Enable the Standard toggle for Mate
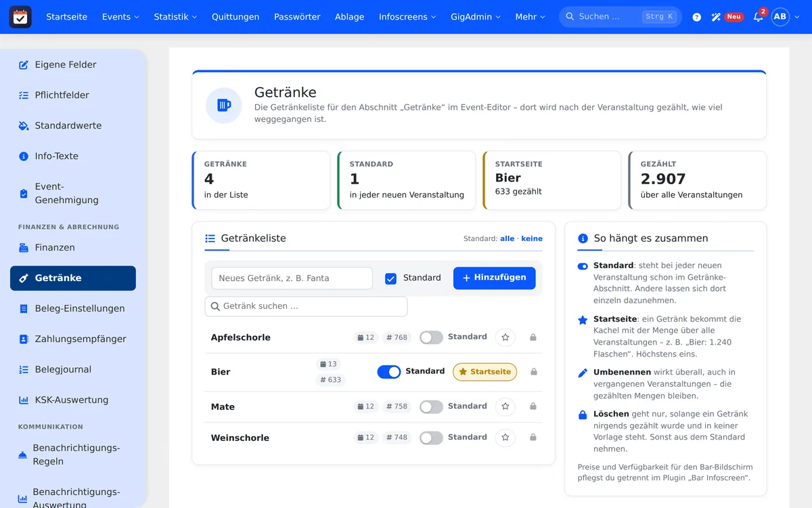The height and width of the screenshot is (508, 812). [x=431, y=406]
